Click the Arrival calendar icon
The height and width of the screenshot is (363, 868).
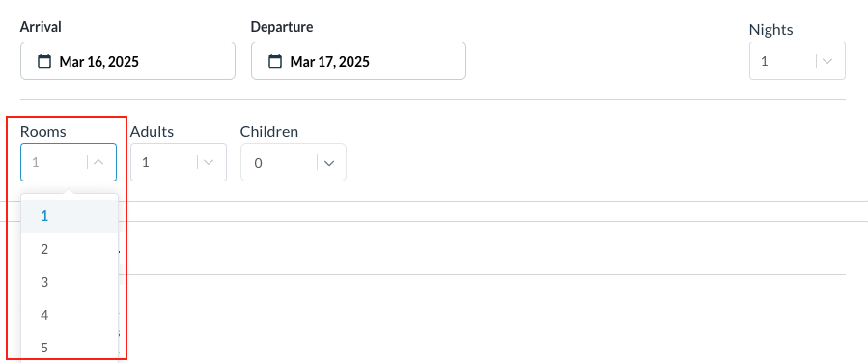coord(44,61)
